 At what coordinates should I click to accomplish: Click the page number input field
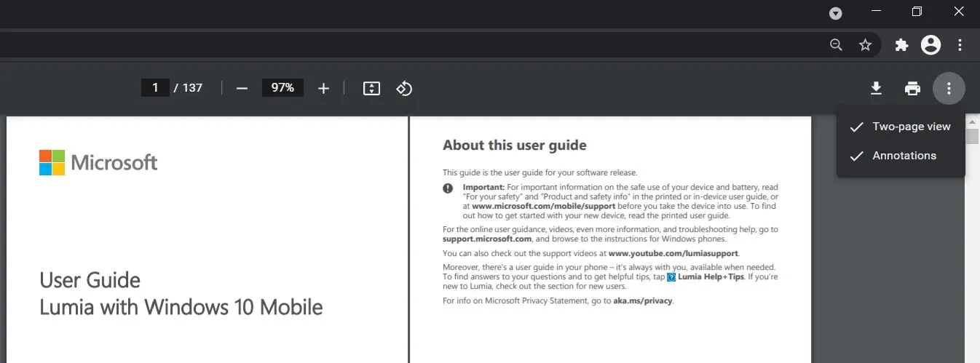pyautogui.click(x=155, y=88)
